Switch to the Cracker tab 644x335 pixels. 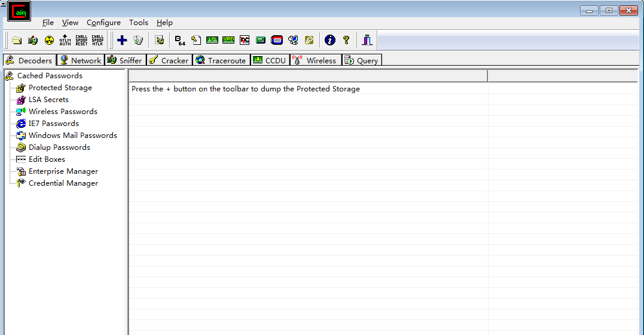pyautogui.click(x=169, y=60)
